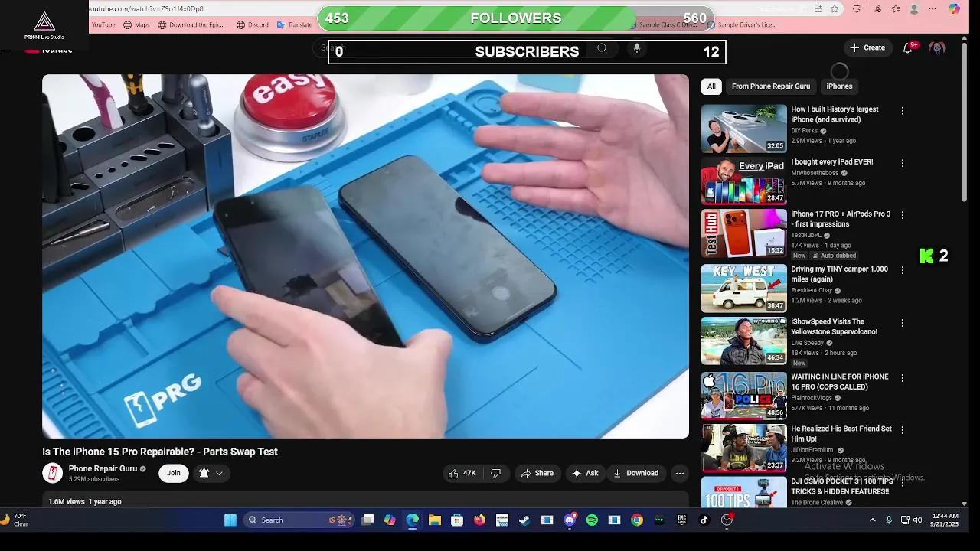This screenshot has height=551, width=980.
Task: Open menu for WAITING IN LINE video
Action: click(902, 378)
